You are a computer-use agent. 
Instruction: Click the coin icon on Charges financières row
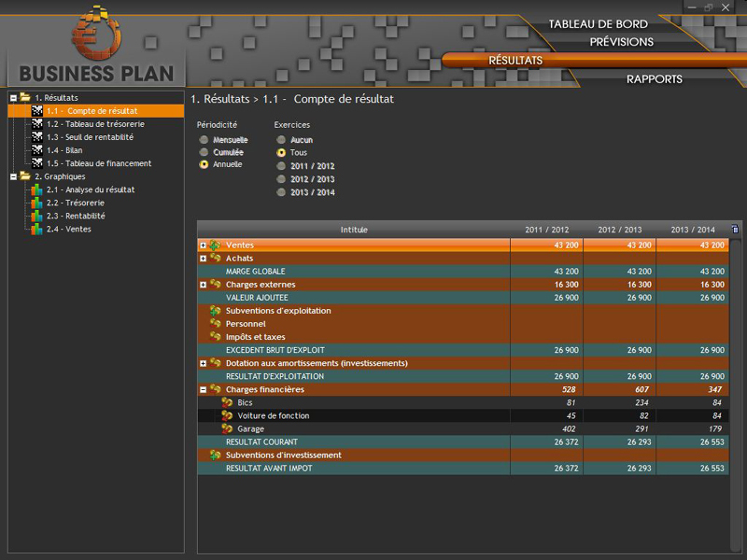coord(216,389)
